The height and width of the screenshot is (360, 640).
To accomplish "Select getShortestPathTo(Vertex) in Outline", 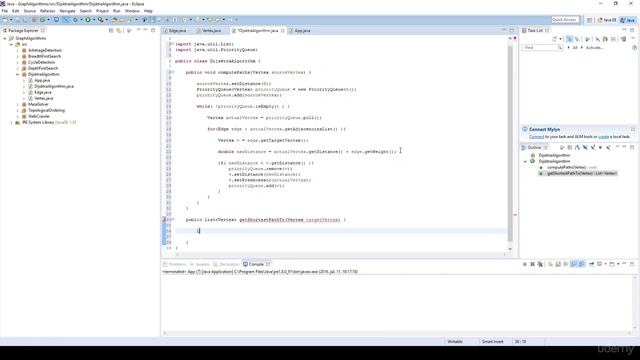I will (578, 173).
